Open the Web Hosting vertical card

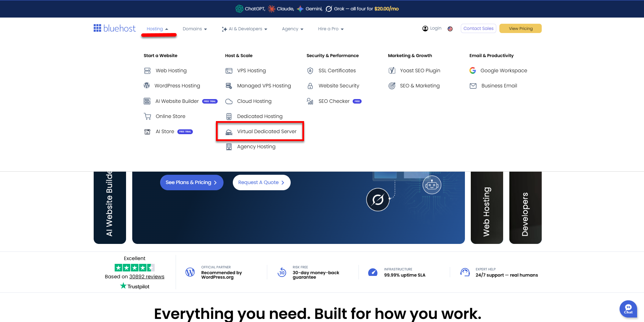click(487, 208)
